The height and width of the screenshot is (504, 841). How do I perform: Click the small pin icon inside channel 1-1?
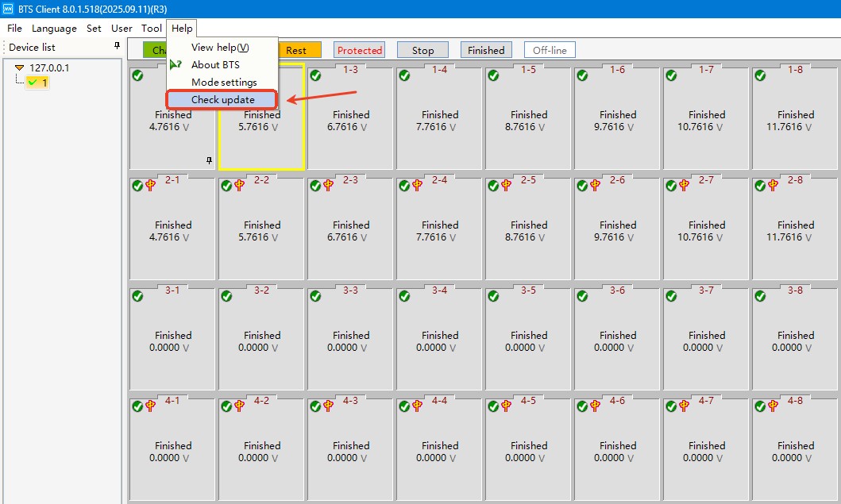click(x=210, y=160)
